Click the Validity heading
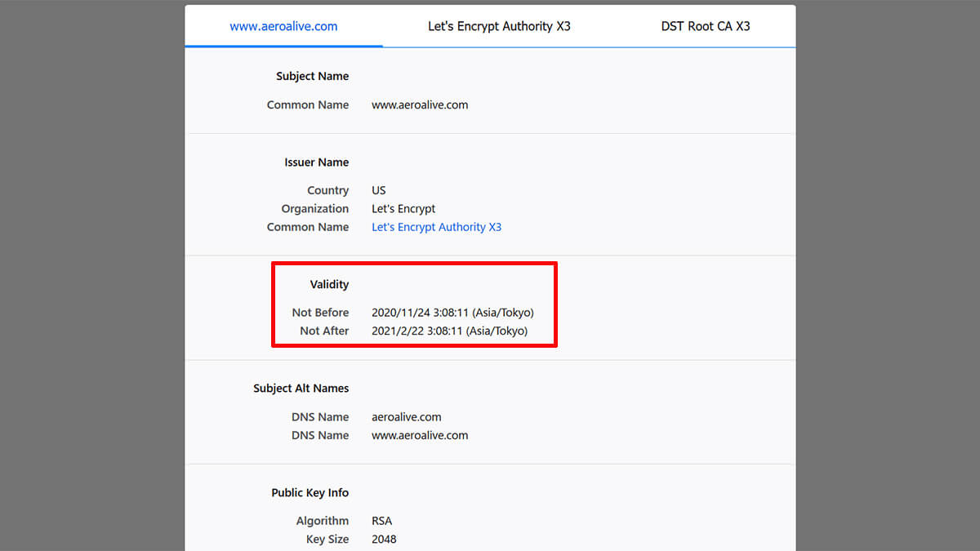Screen dimensions: 980x551 click(329, 284)
